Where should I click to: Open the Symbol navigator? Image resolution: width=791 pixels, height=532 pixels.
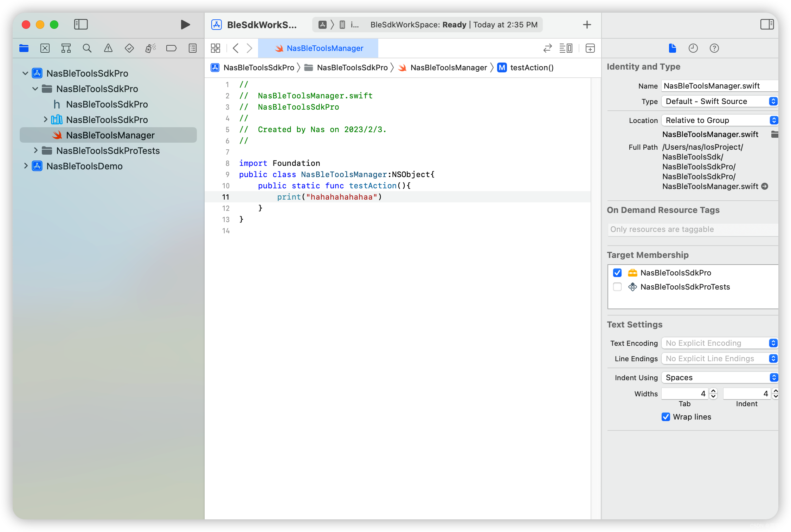click(x=66, y=48)
